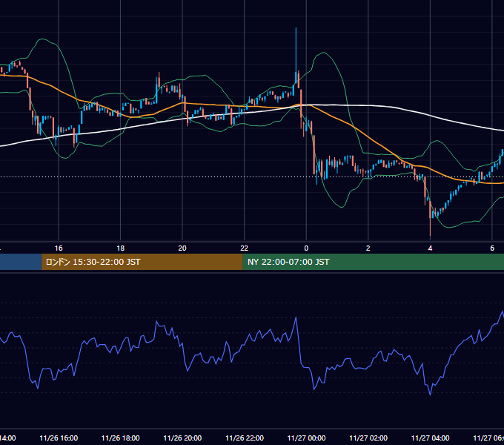Click the tall spike candle before midnight

click(296, 56)
